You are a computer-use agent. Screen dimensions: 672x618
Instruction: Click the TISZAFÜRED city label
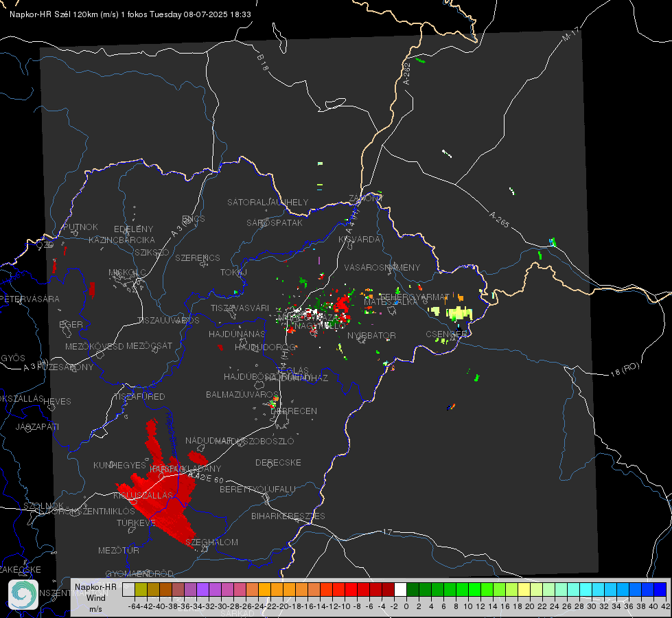tap(139, 397)
